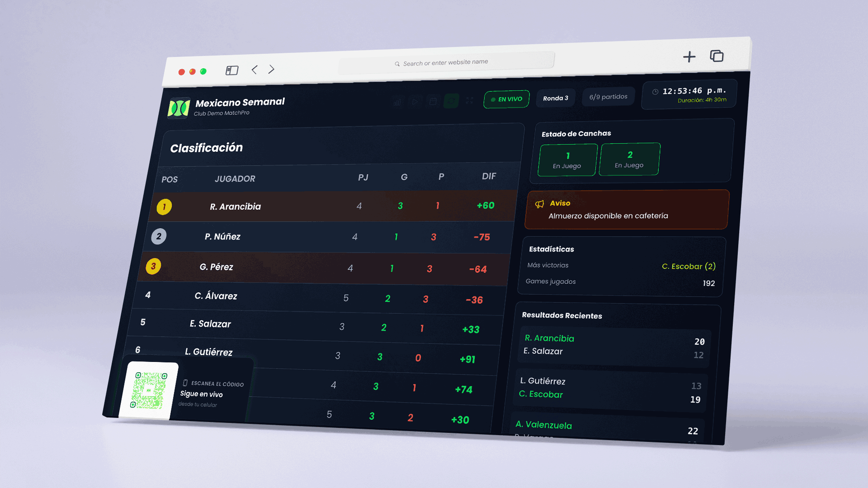The width and height of the screenshot is (868, 488).
Task: Select the G. Pérez row
Action: coord(324,267)
